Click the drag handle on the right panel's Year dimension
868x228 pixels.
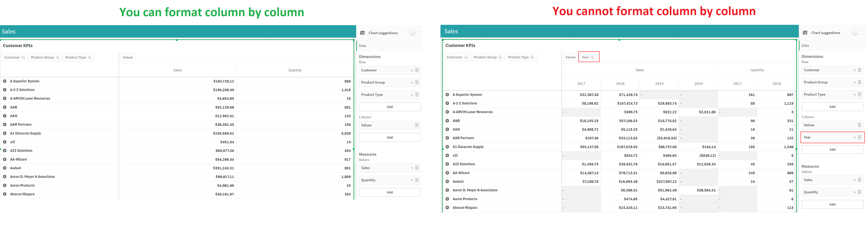click(x=859, y=137)
